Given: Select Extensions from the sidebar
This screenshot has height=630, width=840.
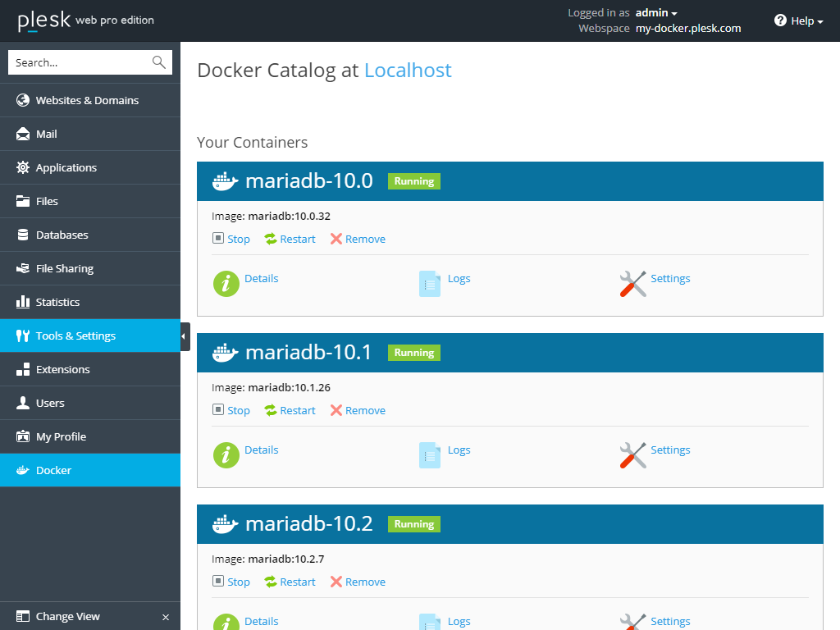Looking at the screenshot, I should 62,369.
